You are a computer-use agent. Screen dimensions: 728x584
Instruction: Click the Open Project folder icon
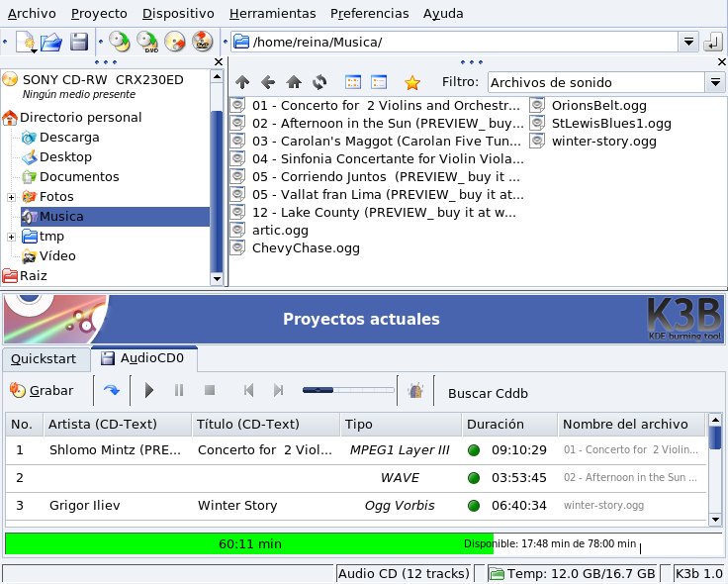pos(51,42)
